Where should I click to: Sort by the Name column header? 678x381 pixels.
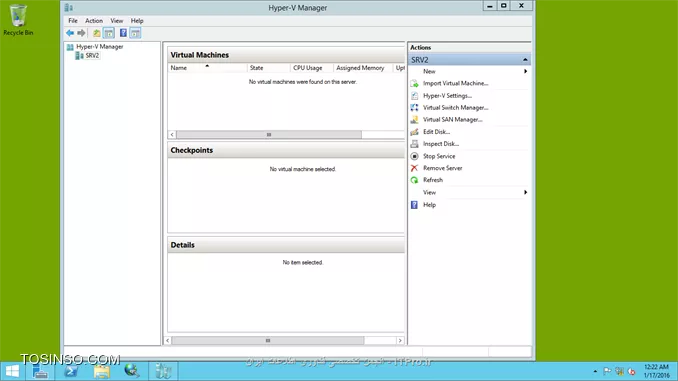(x=208, y=68)
